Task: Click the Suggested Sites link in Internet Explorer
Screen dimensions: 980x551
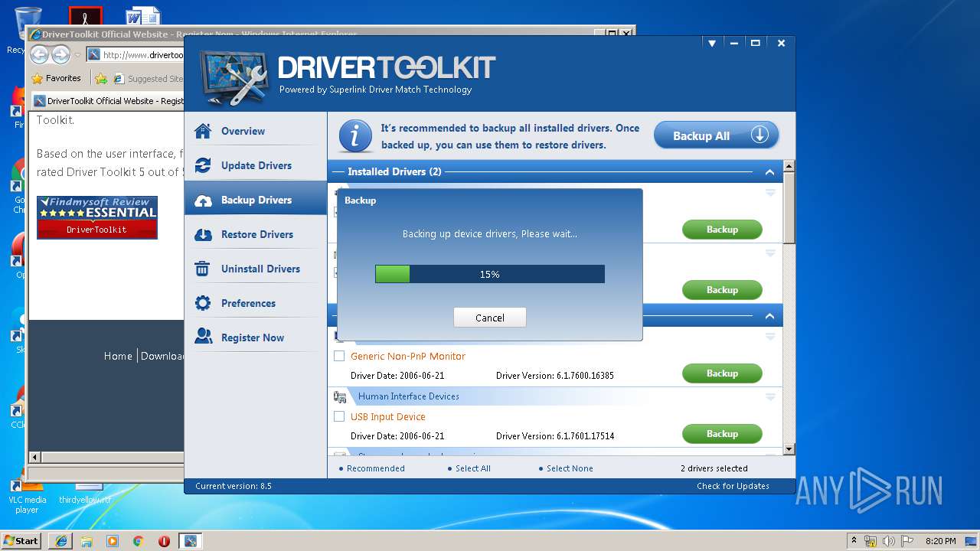Action: [x=149, y=78]
